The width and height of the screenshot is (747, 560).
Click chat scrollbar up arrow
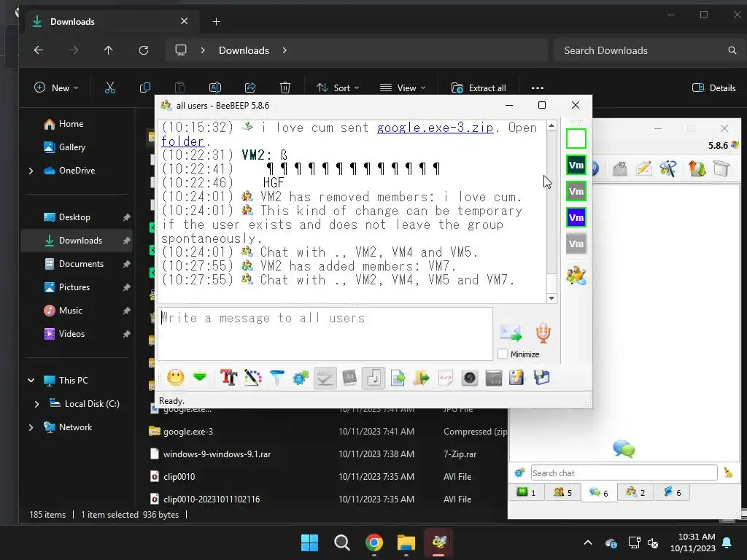click(x=551, y=125)
